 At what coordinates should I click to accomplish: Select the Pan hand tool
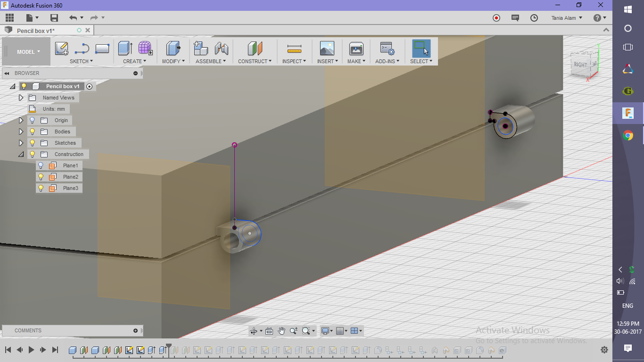click(x=281, y=331)
